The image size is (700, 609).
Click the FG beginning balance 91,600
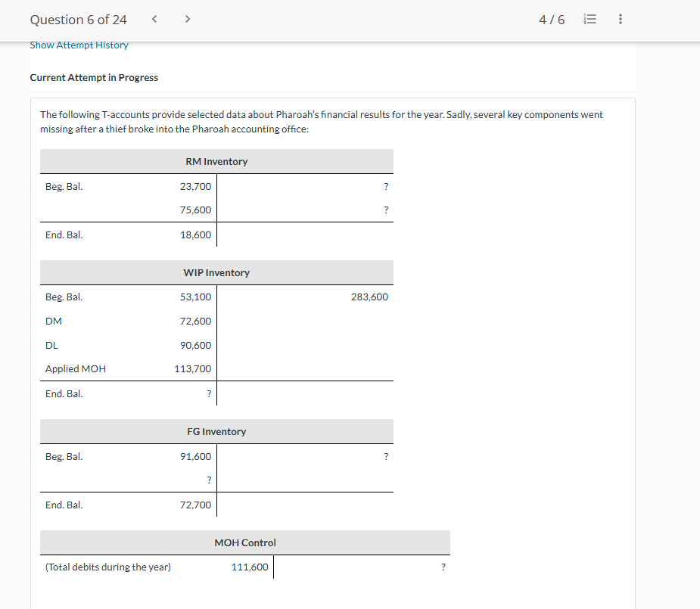click(195, 457)
